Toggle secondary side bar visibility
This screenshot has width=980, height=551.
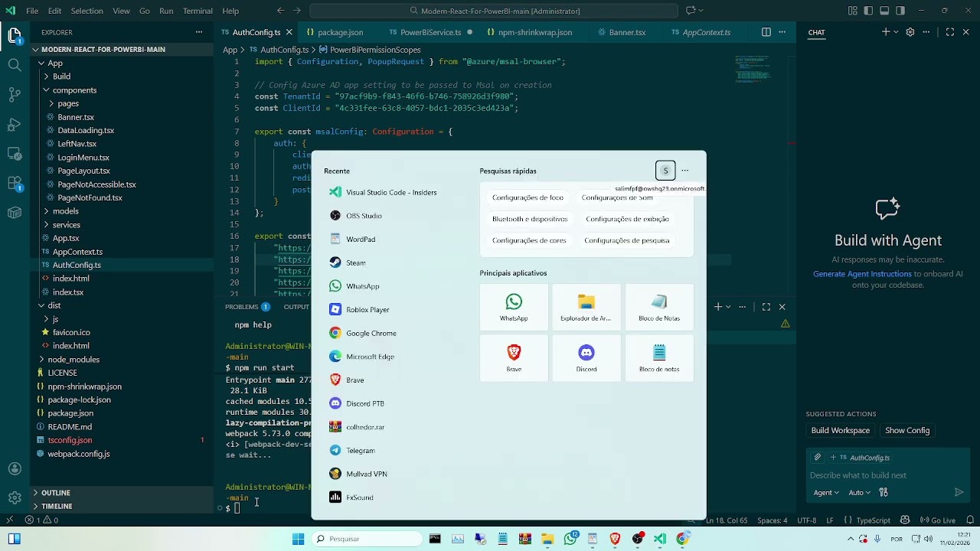(900, 11)
